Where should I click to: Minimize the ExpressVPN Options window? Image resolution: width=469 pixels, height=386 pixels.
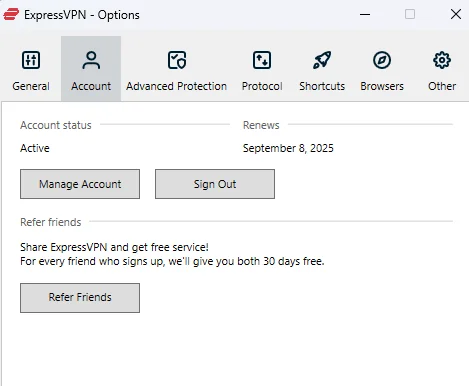tap(365, 14)
